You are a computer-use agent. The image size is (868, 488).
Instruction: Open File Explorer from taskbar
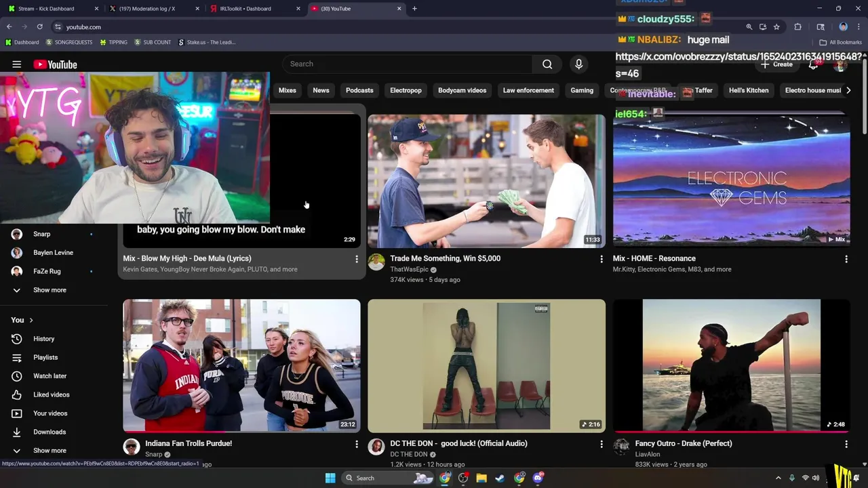481,478
